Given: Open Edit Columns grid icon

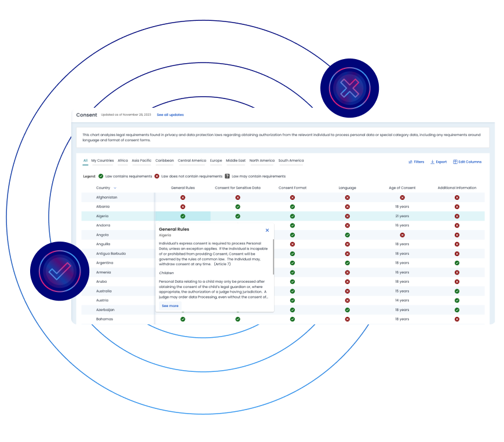Looking at the screenshot, I should click(x=455, y=162).
